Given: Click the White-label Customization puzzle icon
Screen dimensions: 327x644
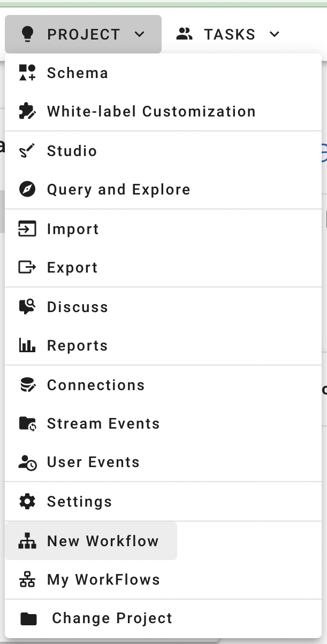Looking at the screenshot, I should tap(27, 111).
